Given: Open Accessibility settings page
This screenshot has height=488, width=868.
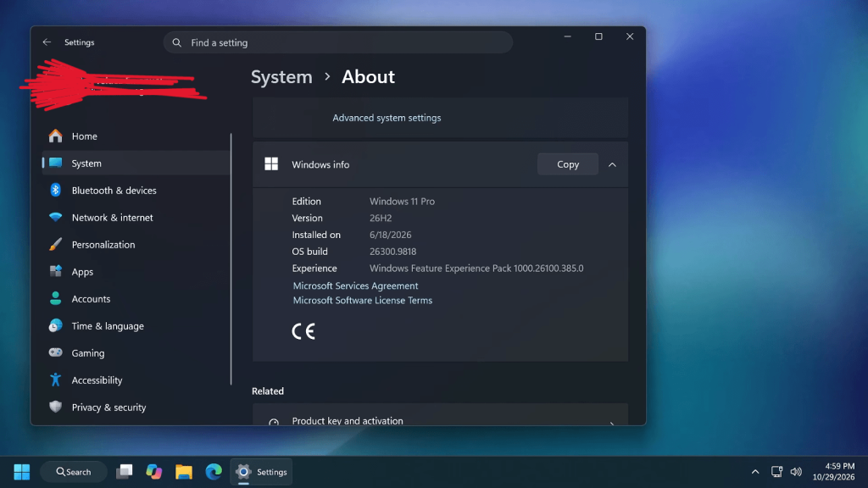Looking at the screenshot, I should [x=136, y=380].
